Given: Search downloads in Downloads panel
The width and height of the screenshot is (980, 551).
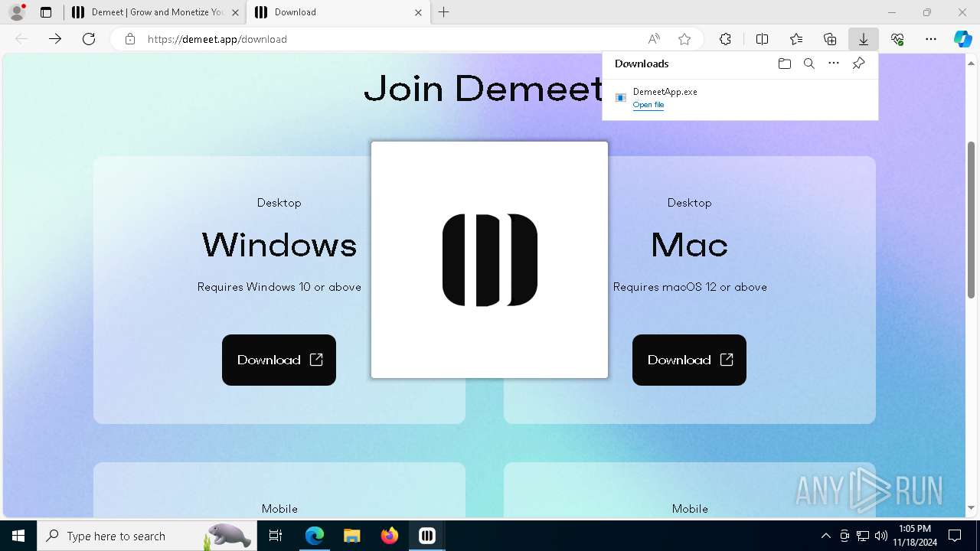Looking at the screenshot, I should tap(809, 64).
